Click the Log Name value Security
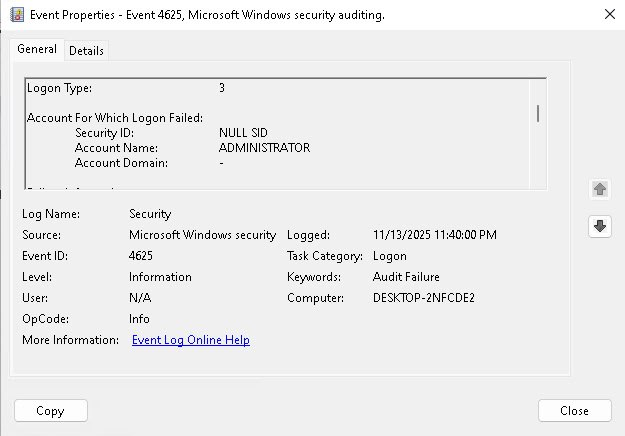This screenshot has width=625, height=436. click(150, 214)
